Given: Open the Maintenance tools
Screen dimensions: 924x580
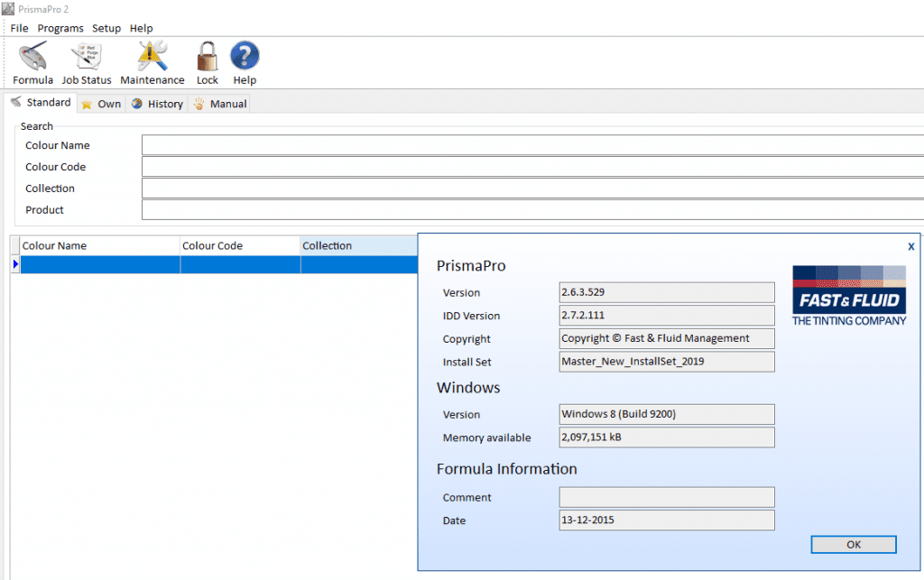Looking at the screenshot, I should (151, 61).
